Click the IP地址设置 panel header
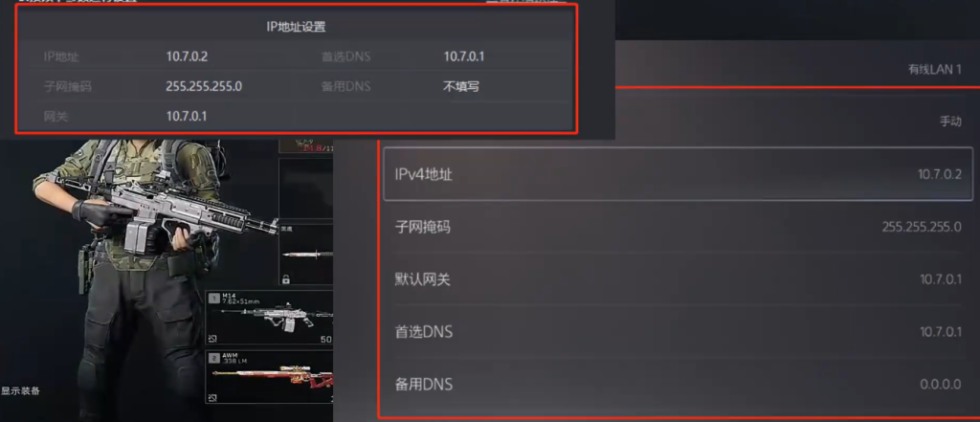The height and width of the screenshot is (422, 980). tap(296, 27)
